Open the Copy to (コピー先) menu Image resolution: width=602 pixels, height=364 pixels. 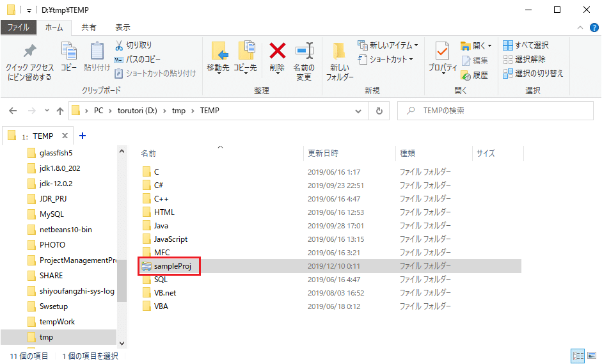coord(245,58)
